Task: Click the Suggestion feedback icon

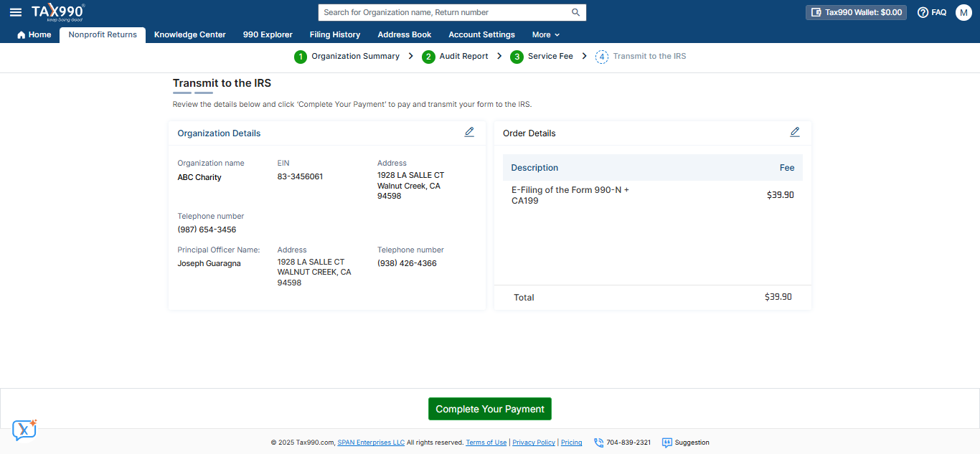Action: (x=666, y=443)
